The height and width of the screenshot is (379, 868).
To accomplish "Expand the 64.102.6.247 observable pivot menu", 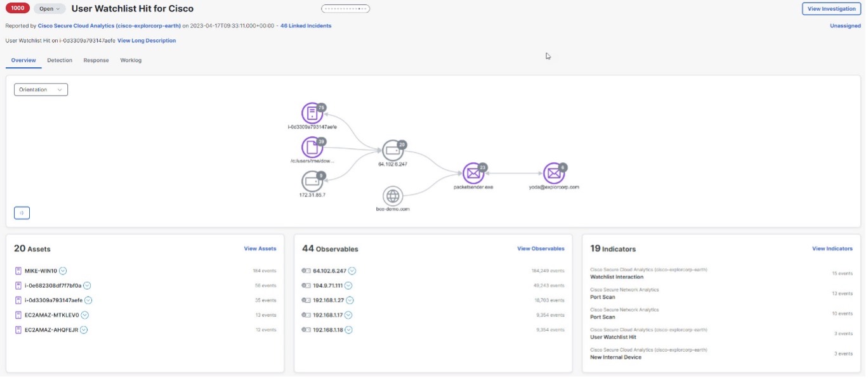I will tap(352, 271).
